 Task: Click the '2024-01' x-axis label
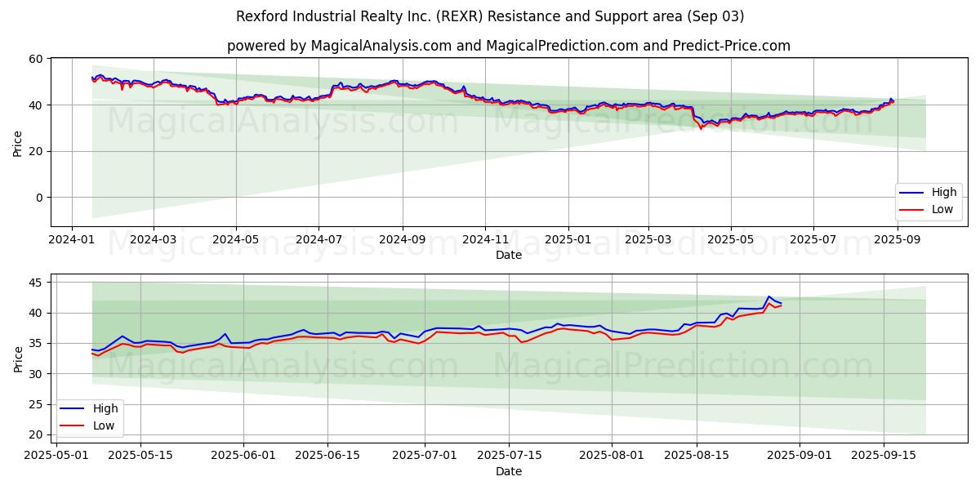click(x=72, y=240)
